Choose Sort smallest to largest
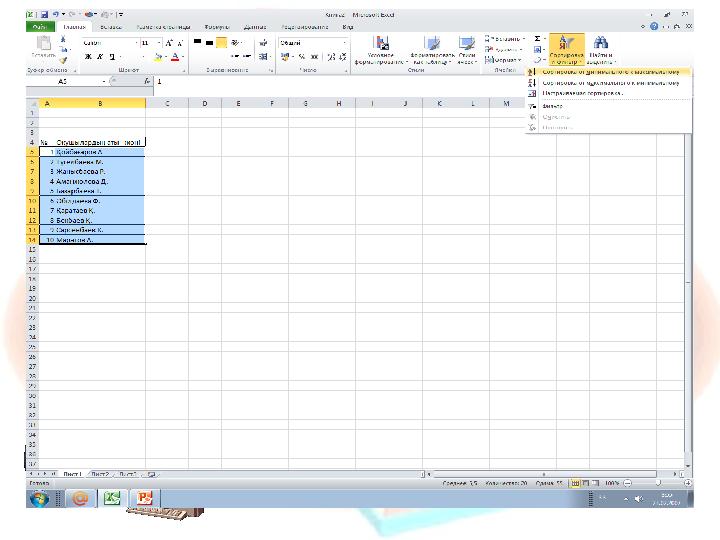Screen dimensions: 720x540 608,72
